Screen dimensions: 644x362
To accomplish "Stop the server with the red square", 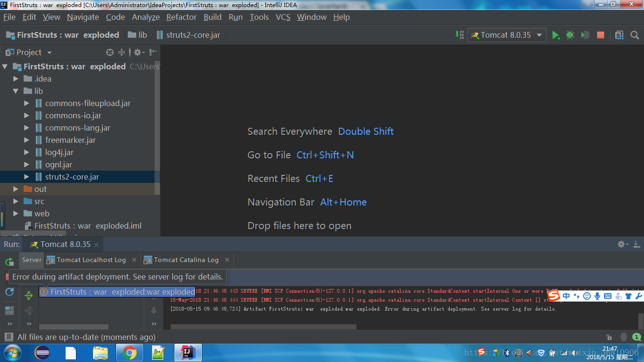I will (x=601, y=35).
